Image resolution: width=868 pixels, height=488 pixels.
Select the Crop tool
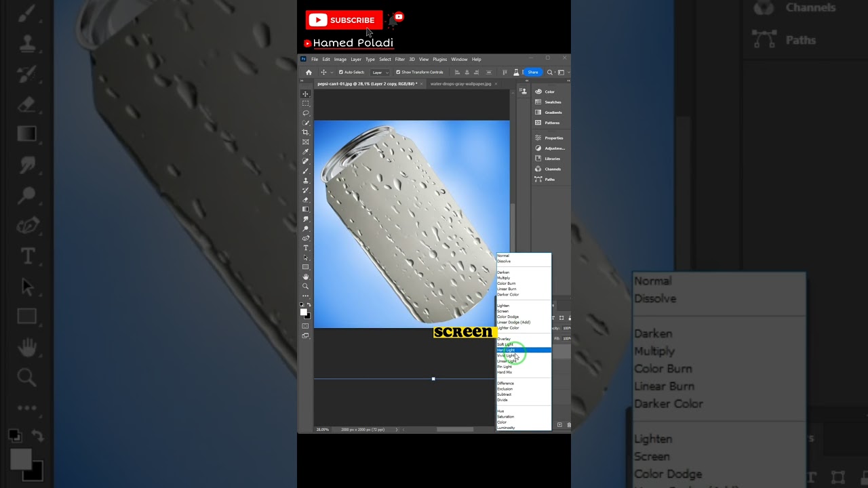pyautogui.click(x=306, y=132)
